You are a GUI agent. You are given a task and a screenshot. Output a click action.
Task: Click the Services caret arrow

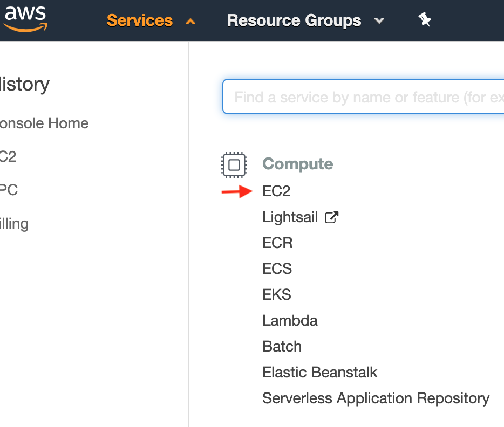[190, 22]
